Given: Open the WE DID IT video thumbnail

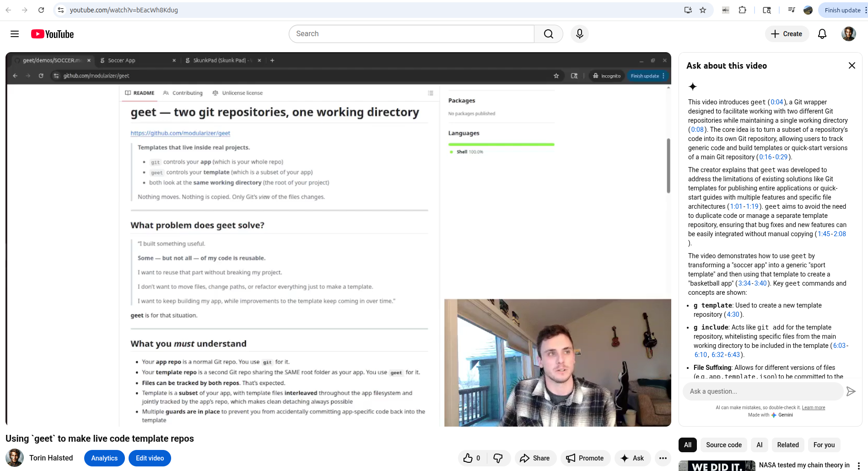Looking at the screenshot, I should point(717,466).
